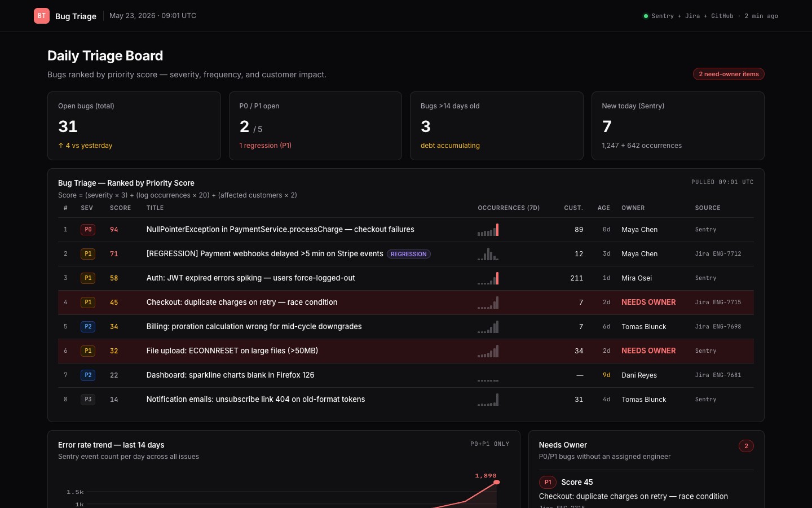Click occurrences sparkline for Notification emails row
This screenshot has width=812, height=508.
488,400
